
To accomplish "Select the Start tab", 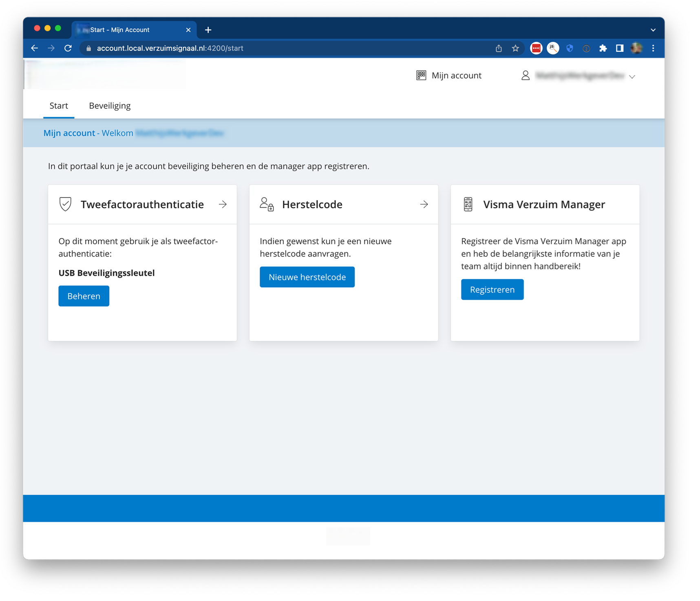I will [59, 106].
